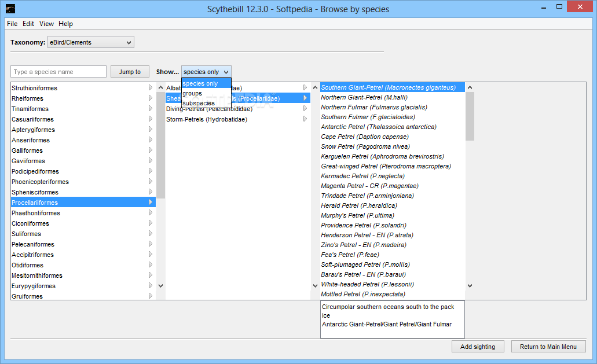
Task: Choose 'species only' in Show dropdown list
Action: [x=206, y=83]
